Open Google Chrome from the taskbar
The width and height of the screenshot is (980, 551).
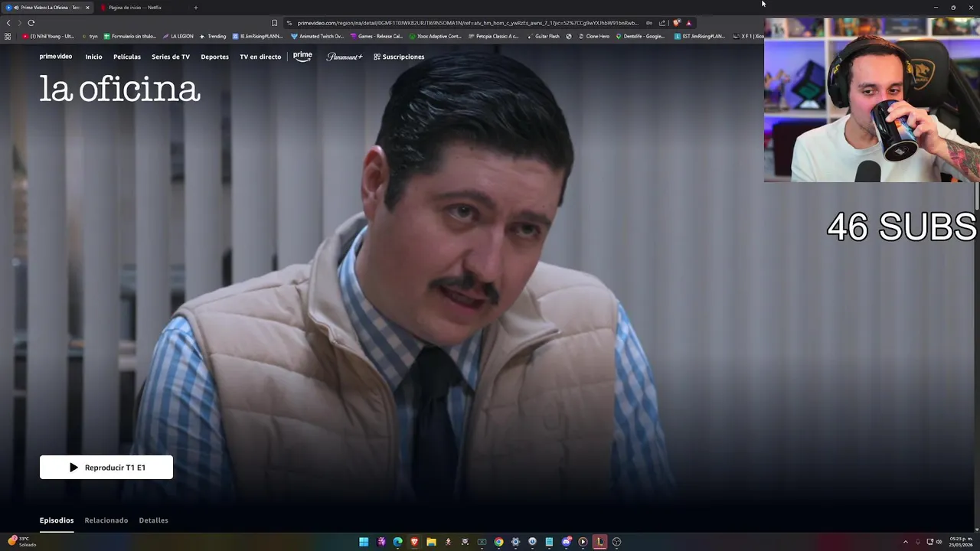(498, 542)
